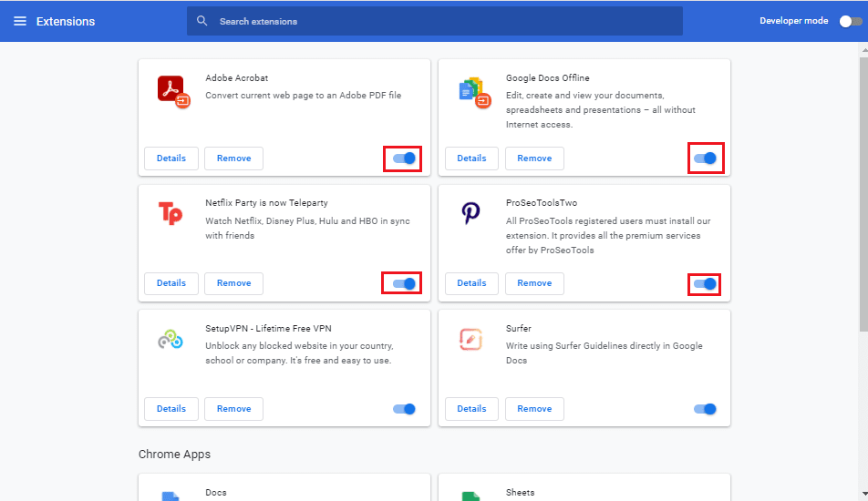This screenshot has height=501, width=868.
Task: Switch off the Surfer extension
Action: (x=705, y=409)
